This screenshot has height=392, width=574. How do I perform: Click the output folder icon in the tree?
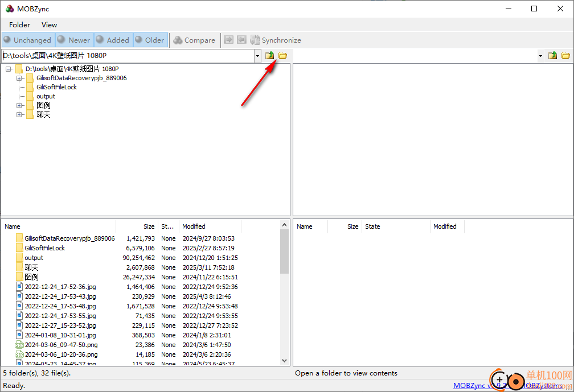pyautogui.click(x=30, y=96)
